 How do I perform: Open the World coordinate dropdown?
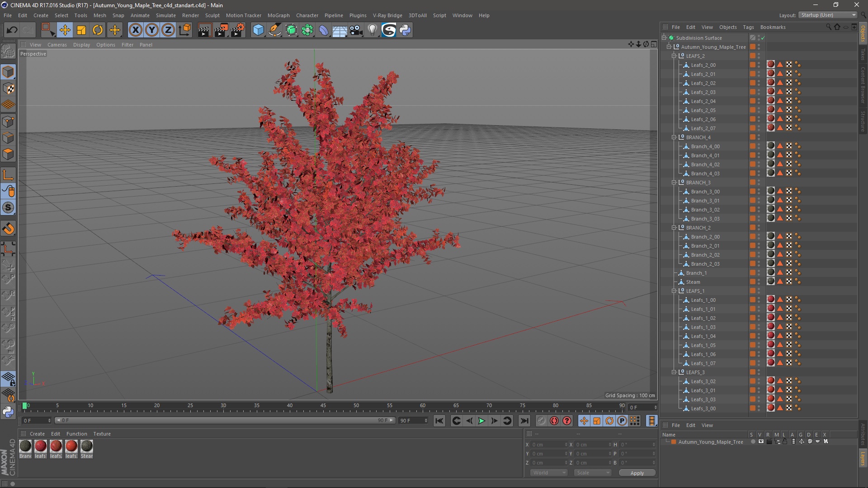click(549, 473)
